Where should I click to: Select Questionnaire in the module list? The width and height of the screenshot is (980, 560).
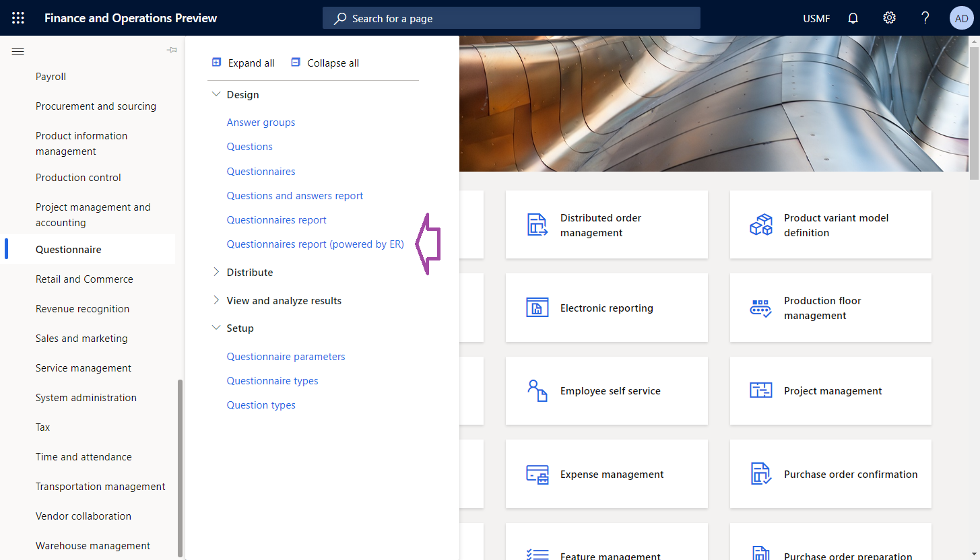pyautogui.click(x=67, y=249)
